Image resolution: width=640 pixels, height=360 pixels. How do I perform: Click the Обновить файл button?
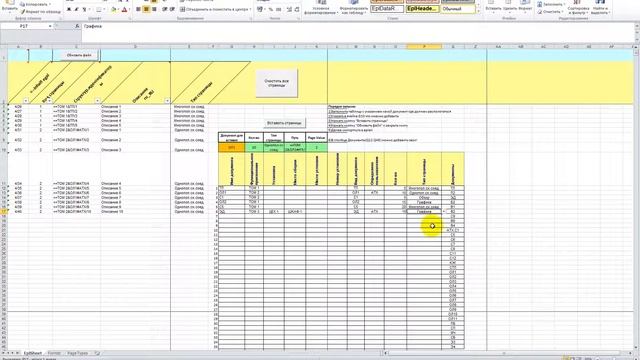[79, 55]
